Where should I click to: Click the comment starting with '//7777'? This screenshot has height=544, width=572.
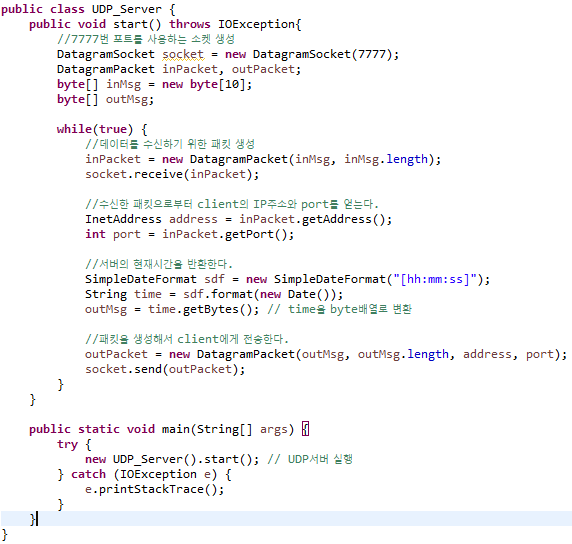[x=146, y=39]
